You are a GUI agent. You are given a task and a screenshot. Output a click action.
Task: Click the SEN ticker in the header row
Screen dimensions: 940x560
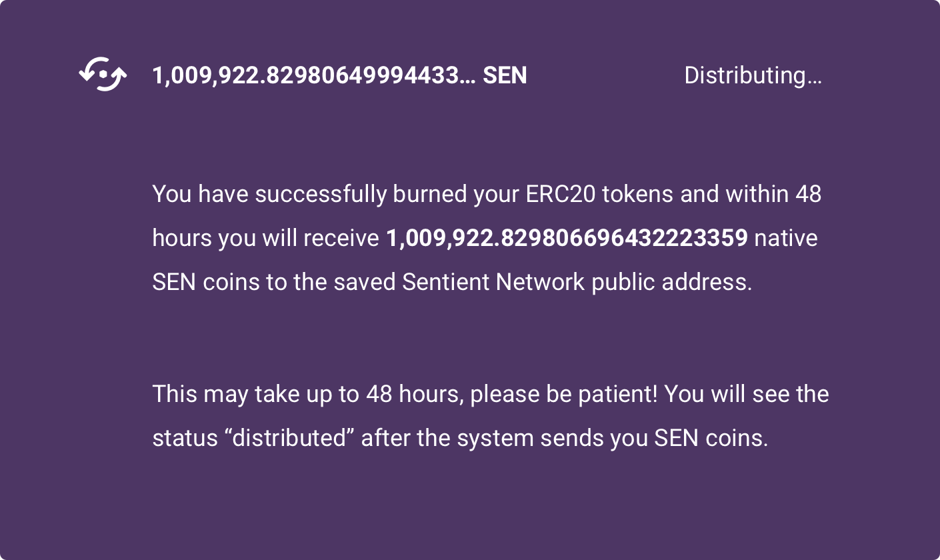point(505,76)
